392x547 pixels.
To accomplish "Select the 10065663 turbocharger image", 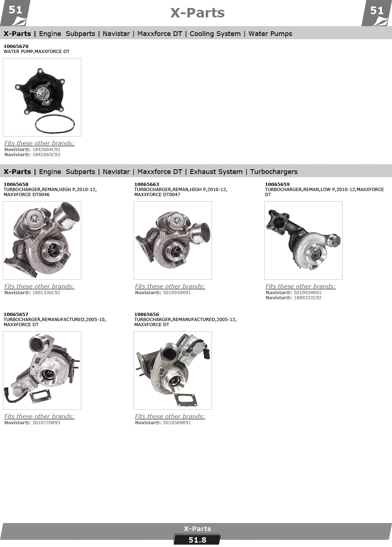I will [x=173, y=240].
